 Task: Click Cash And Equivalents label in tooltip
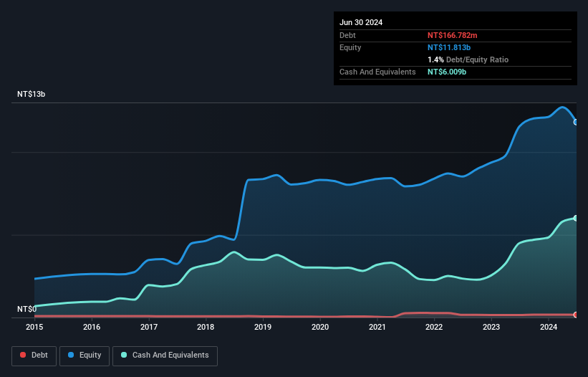click(x=377, y=72)
